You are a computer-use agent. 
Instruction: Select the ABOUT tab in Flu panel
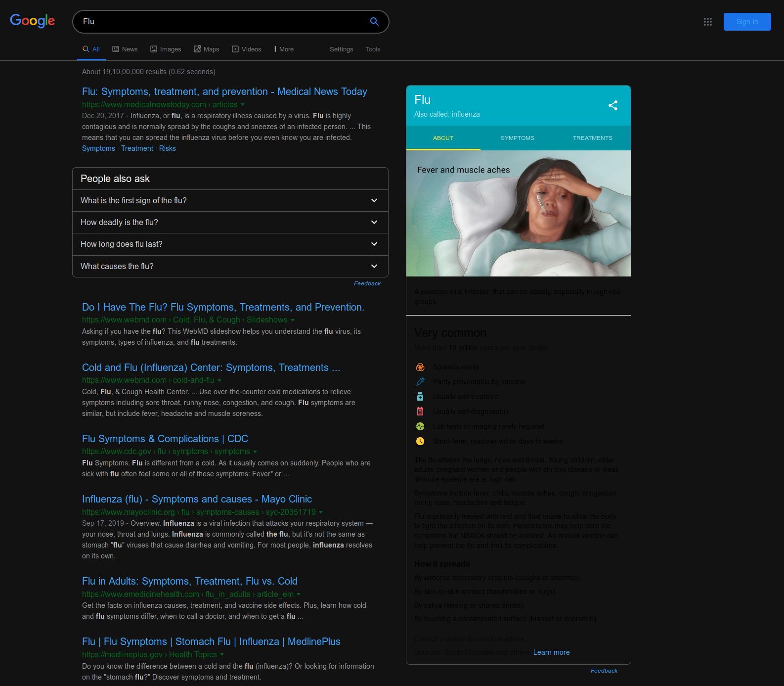(x=443, y=138)
